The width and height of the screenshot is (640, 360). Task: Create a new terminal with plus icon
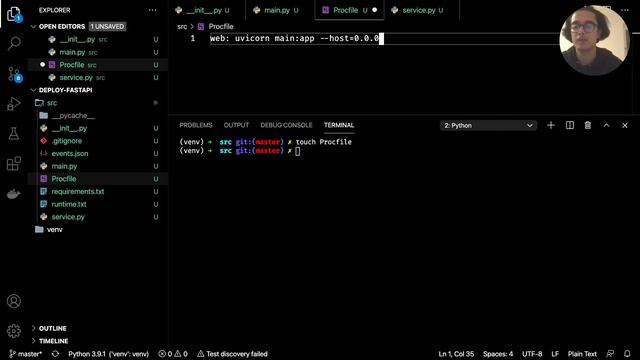click(x=551, y=125)
